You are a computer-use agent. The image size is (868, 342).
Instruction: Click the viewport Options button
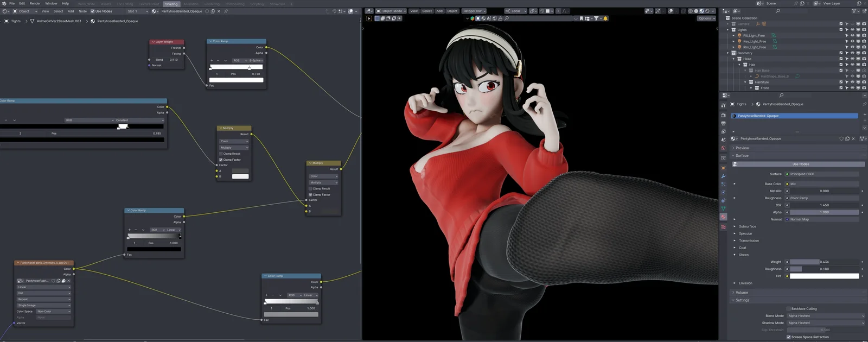pos(705,18)
